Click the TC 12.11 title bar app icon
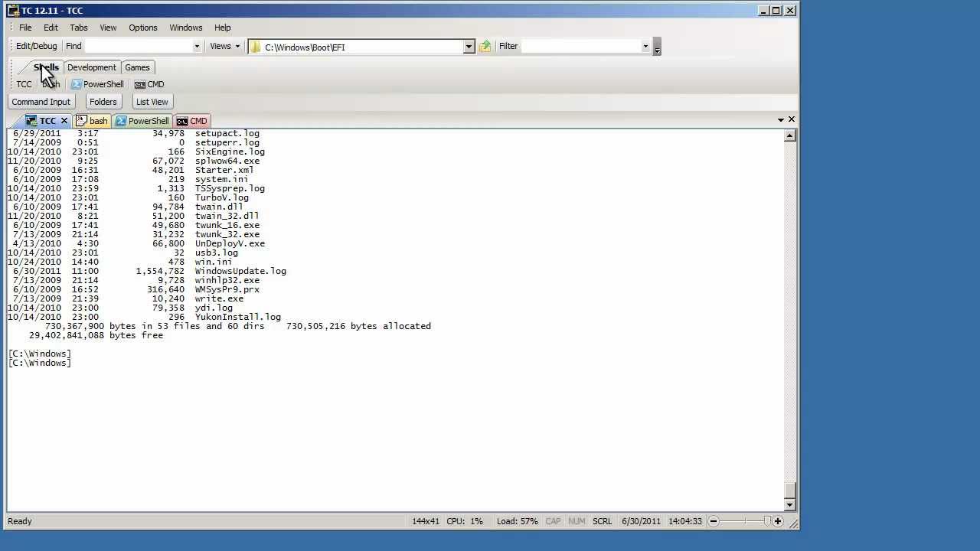980x551 pixels. click(13, 11)
